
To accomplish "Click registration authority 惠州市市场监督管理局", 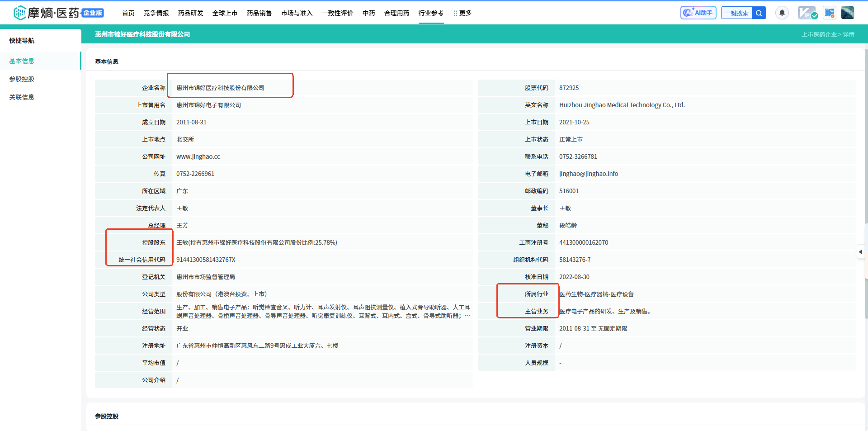I will point(206,277).
